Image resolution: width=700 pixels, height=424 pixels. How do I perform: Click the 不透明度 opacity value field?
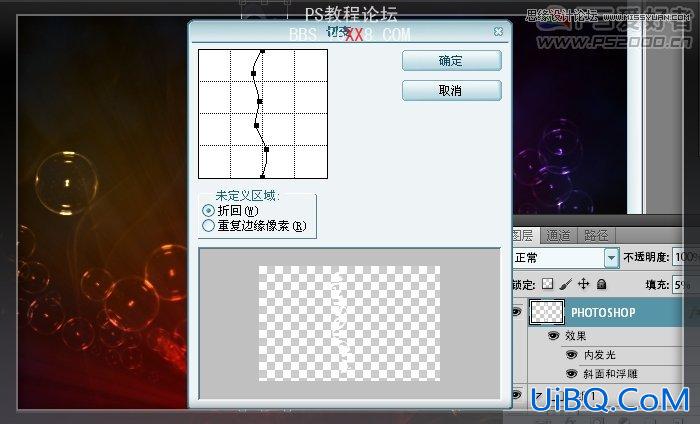687,257
